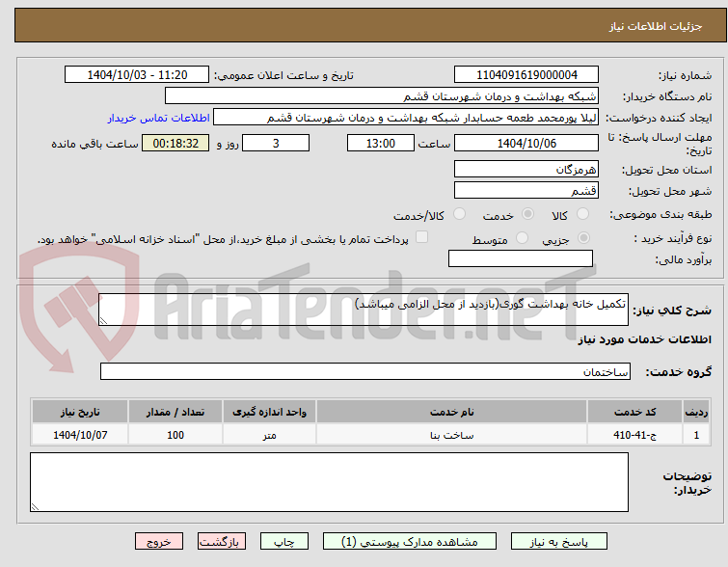The image size is (728, 567).
Task: Select the جزیی purchase type radio
Action: coord(583,238)
